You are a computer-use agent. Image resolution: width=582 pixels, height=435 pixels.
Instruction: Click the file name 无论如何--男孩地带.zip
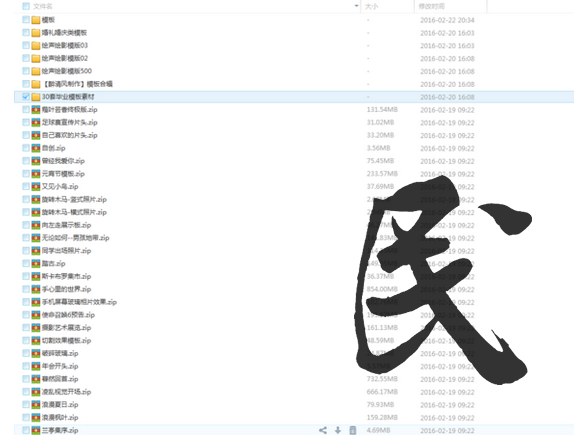point(75,238)
